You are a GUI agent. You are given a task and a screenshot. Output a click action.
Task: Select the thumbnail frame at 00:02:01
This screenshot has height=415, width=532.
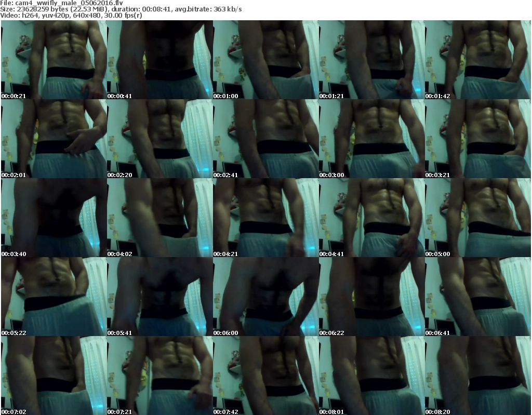click(x=54, y=139)
